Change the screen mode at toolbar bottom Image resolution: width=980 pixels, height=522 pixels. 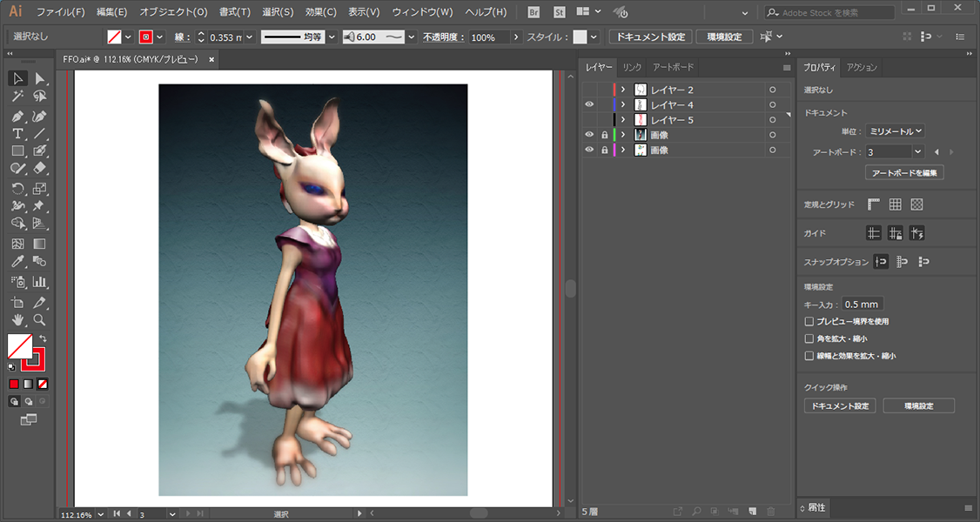28,420
